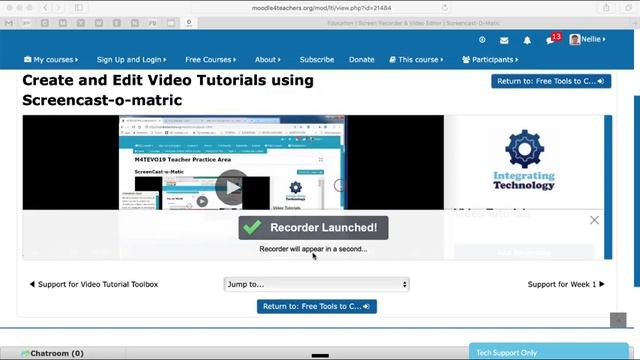This screenshot has height=360, width=640.
Task: Click the Nellie profile avatar
Action: point(575,40)
